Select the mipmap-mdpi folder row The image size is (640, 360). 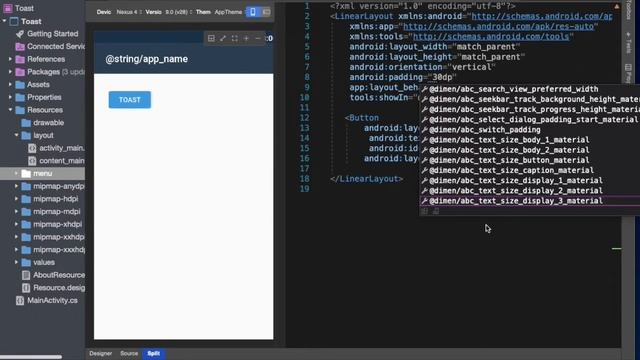point(42,211)
